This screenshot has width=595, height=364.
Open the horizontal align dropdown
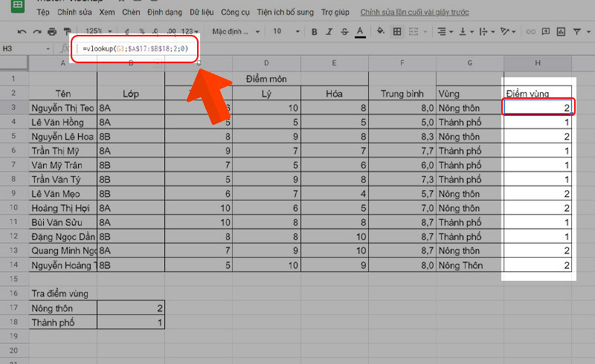click(445, 31)
